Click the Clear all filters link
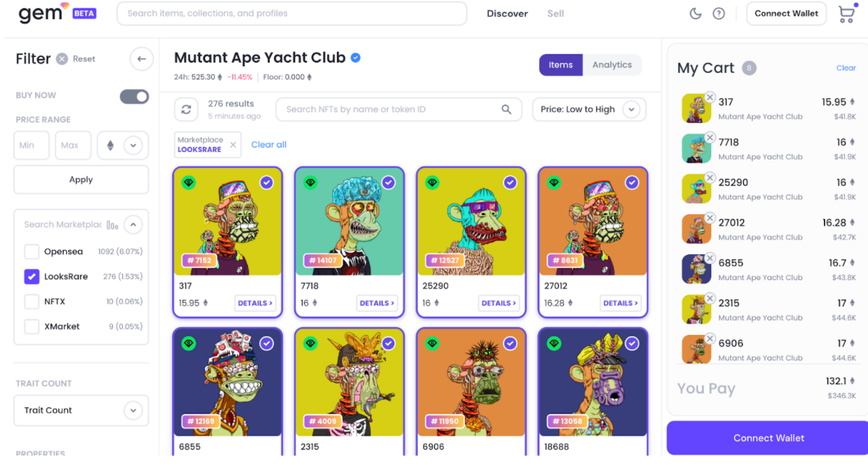Viewport: 868px width, 465px height. (269, 145)
